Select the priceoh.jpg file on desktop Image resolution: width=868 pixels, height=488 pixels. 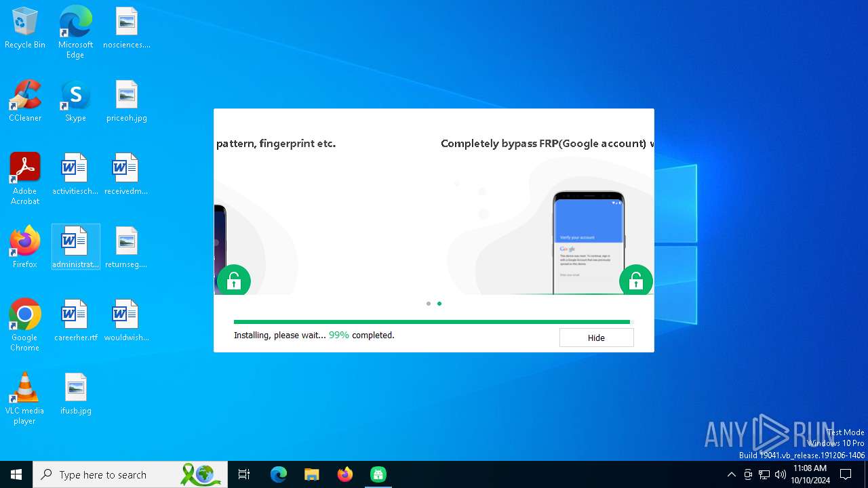[127, 102]
